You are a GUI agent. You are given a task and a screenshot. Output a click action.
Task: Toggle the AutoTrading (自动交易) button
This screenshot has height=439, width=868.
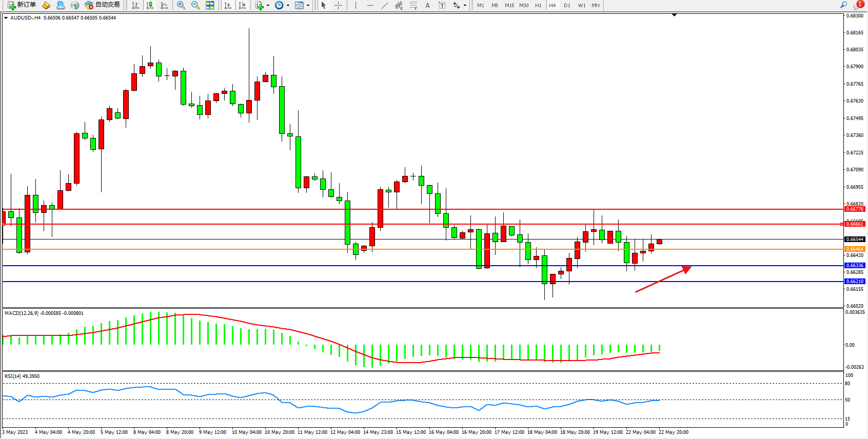tap(103, 5)
